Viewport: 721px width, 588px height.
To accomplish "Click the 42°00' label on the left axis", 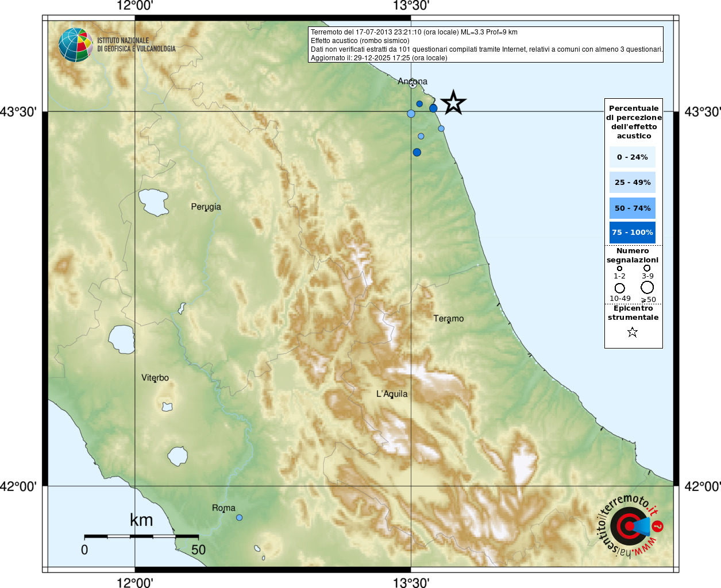I will click(18, 486).
